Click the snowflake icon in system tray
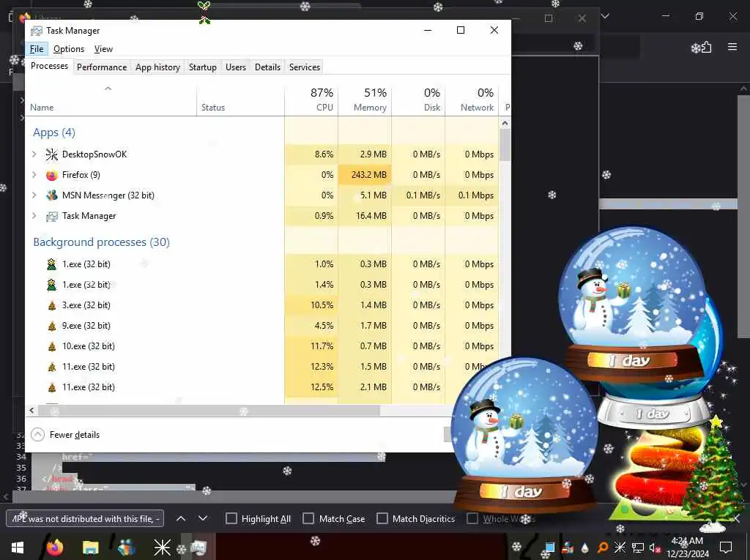 tap(620, 547)
